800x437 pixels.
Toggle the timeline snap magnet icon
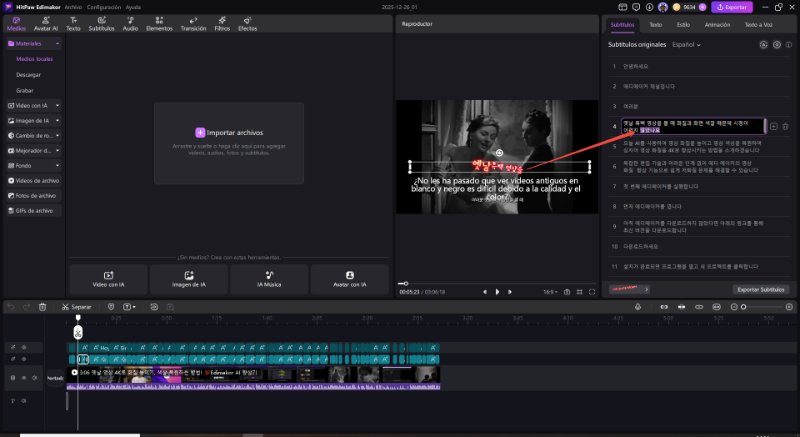664,307
